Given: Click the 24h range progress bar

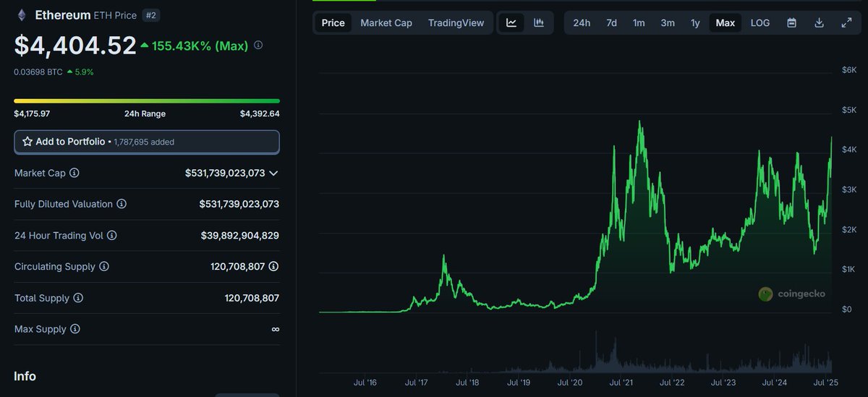Looking at the screenshot, I should pos(147,101).
